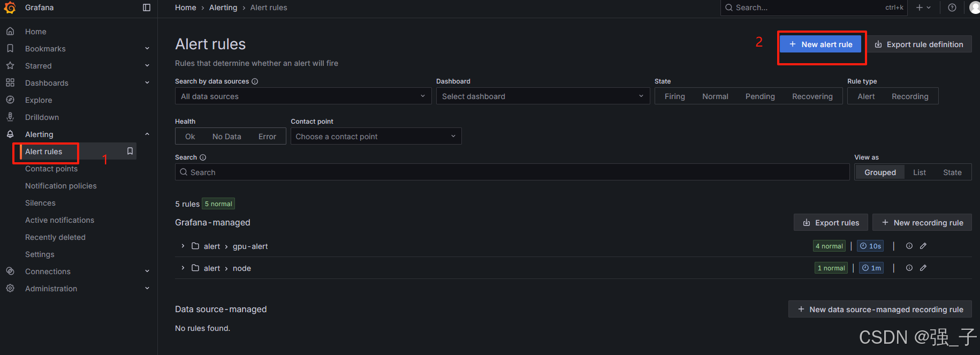The width and height of the screenshot is (980, 355).
Task: Collapse the Alerting sidebar section
Action: pos(147,134)
